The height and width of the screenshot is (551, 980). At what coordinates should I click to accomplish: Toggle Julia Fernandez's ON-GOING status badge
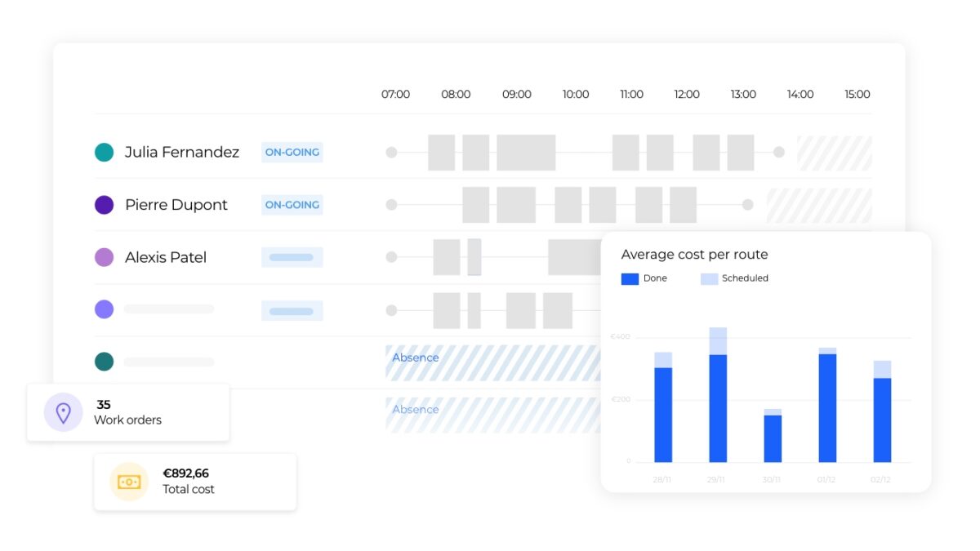point(292,152)
